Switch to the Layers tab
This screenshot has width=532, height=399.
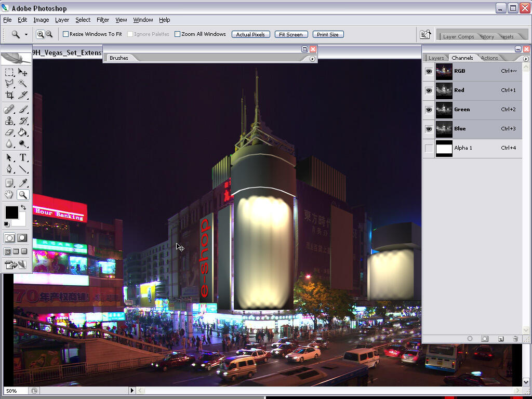pos(436,58)
